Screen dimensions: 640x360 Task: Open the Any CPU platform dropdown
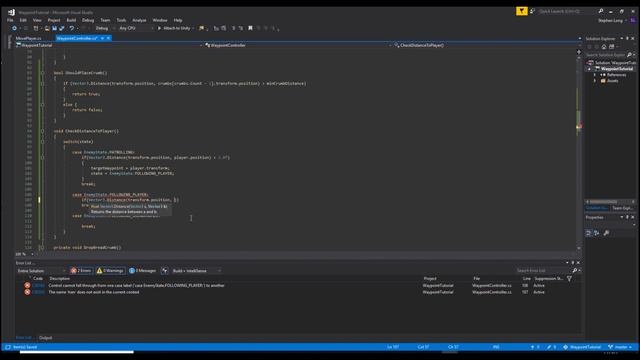coord(136,28)
